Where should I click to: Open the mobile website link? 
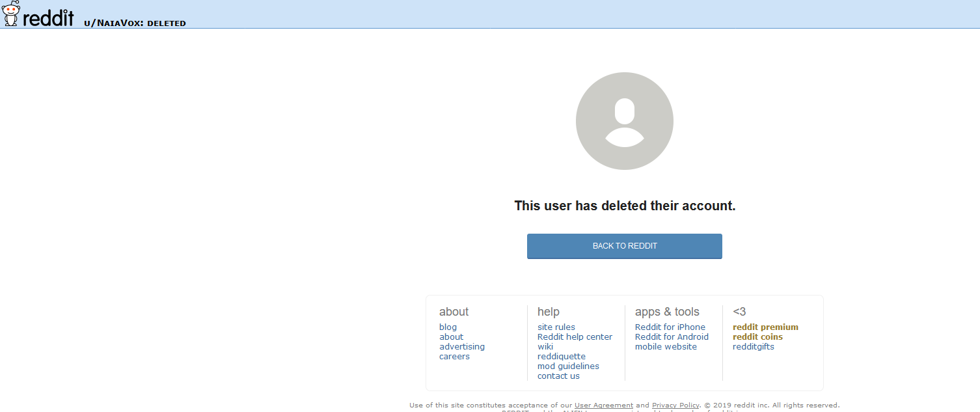(x=666, y=347)
